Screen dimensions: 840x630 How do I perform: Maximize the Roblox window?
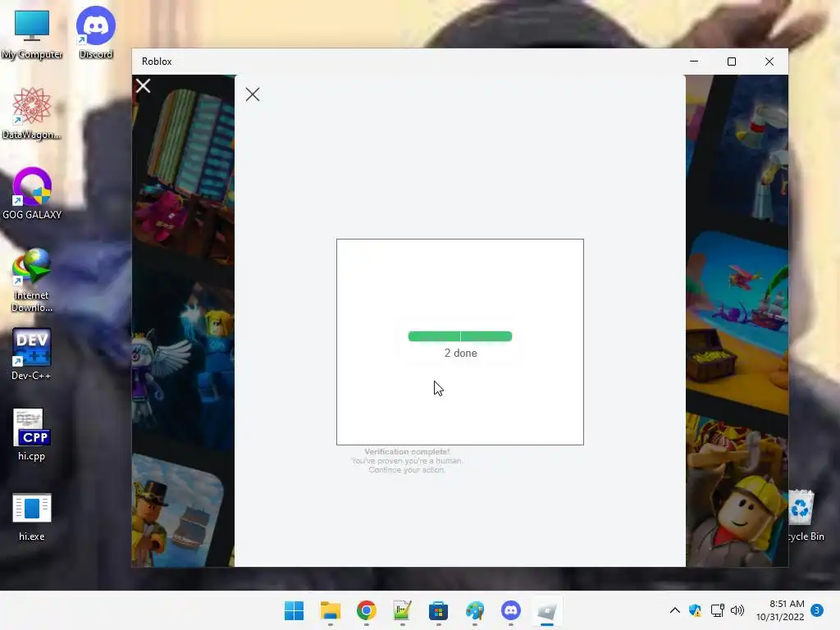(x=731, y=62)
